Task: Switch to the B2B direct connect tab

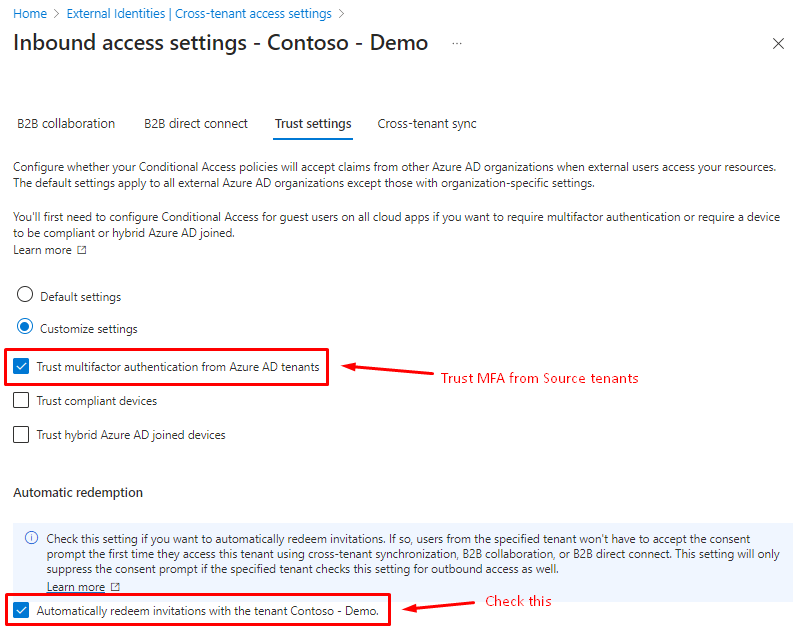Action: click(196, 124)
